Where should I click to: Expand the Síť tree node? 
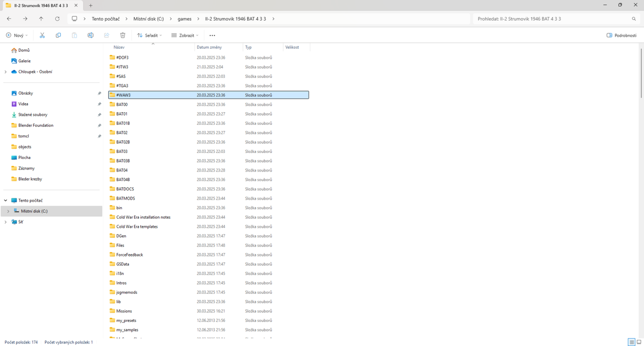click(x=6, y=222)
